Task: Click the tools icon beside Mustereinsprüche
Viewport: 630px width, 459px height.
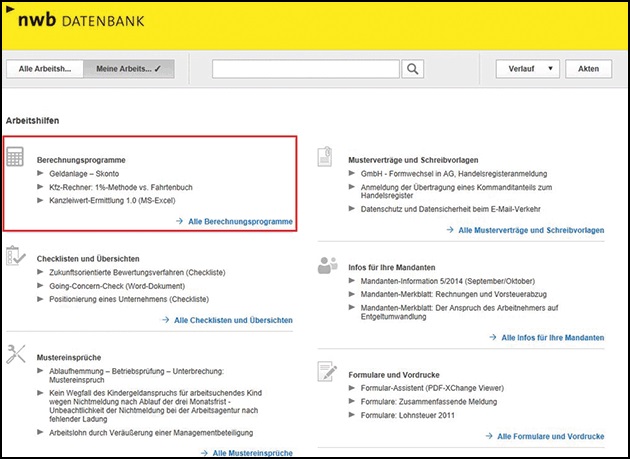Action: coord(17,353)
